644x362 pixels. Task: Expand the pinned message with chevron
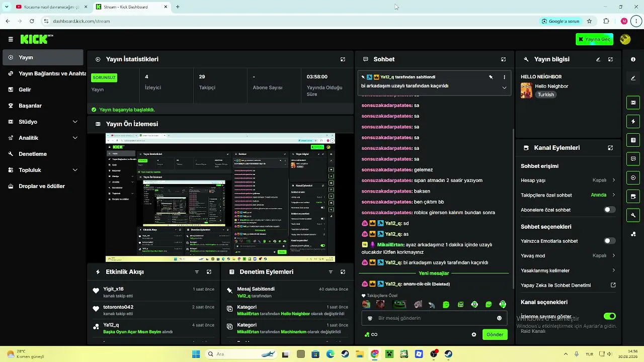[504, 87]
